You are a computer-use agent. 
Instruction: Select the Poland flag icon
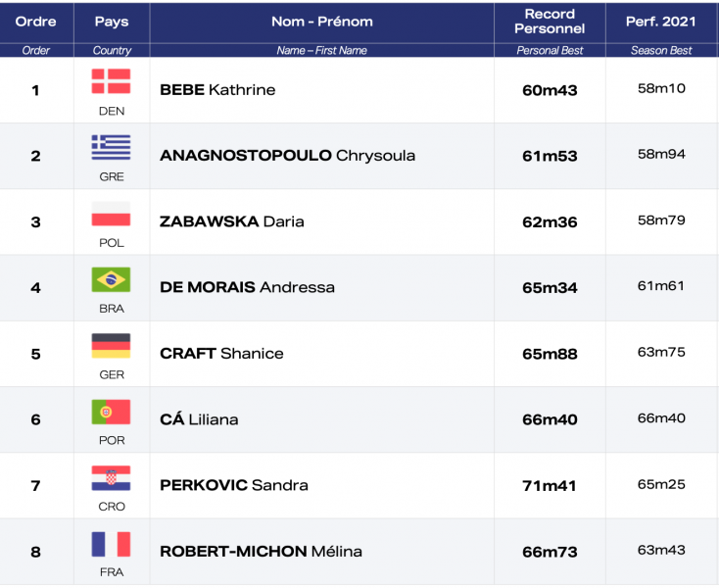pos(111,214)
